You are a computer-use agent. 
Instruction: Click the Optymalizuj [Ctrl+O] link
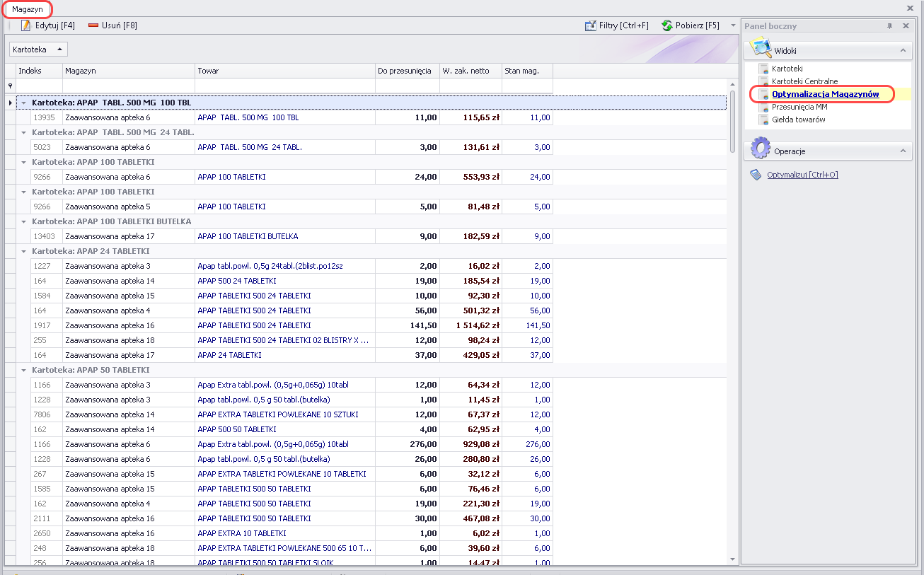coord(802,175)
